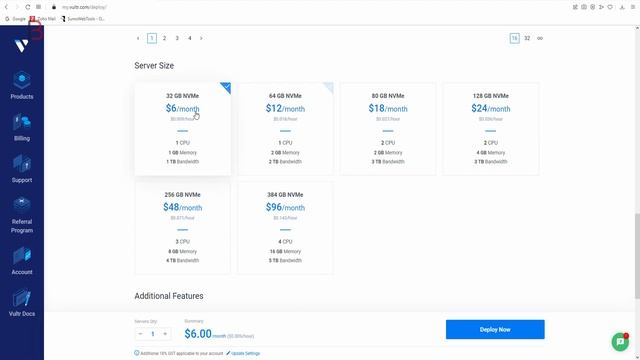The height and width of the screenshot is (360, 640).
Task: Reload the page with refresh icon
Action: (x=28, y=7)
